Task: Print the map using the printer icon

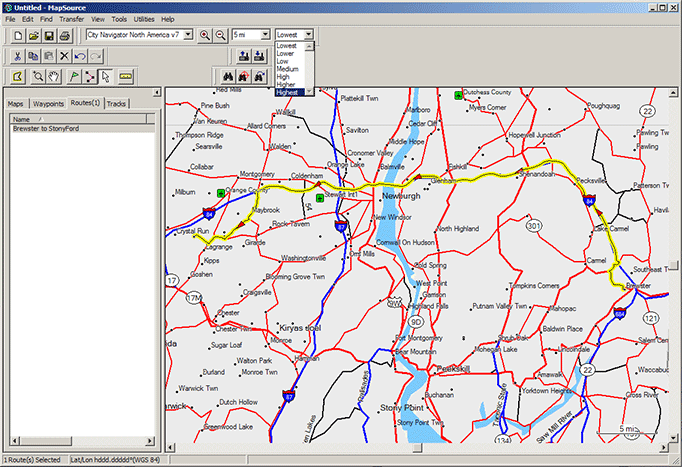Action: click(65, 36)
